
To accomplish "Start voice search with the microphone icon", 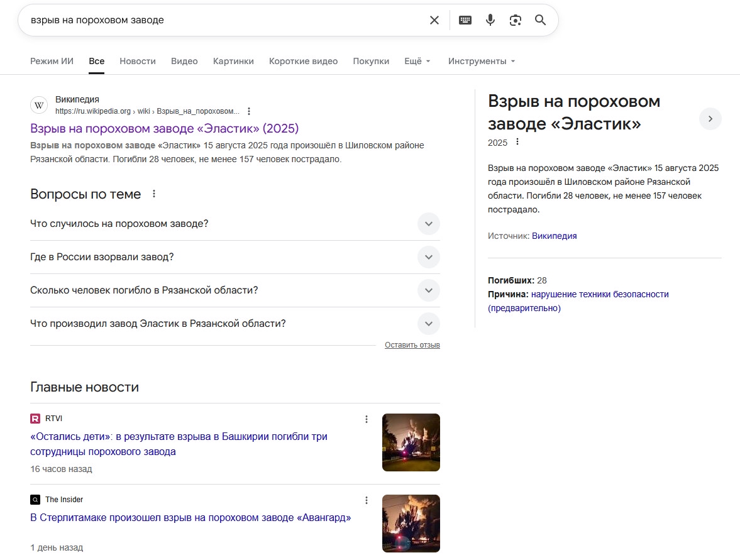I will pyautogui.click(x=490, y=20).
